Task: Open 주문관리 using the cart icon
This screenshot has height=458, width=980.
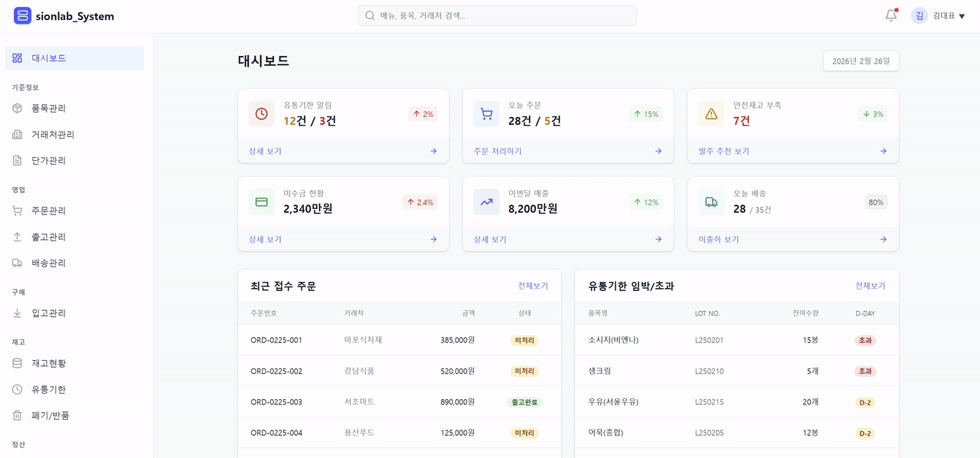Action: [x=17, y=211]
